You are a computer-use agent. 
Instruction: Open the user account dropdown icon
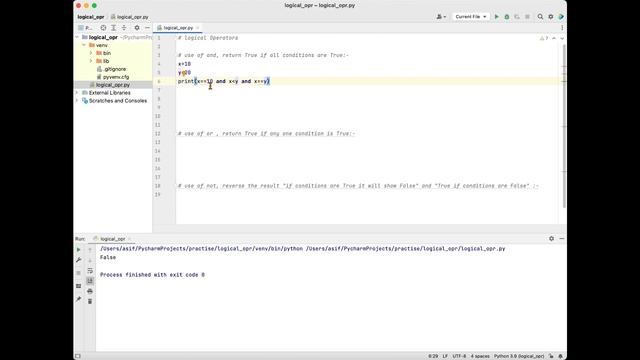point(441,17)
